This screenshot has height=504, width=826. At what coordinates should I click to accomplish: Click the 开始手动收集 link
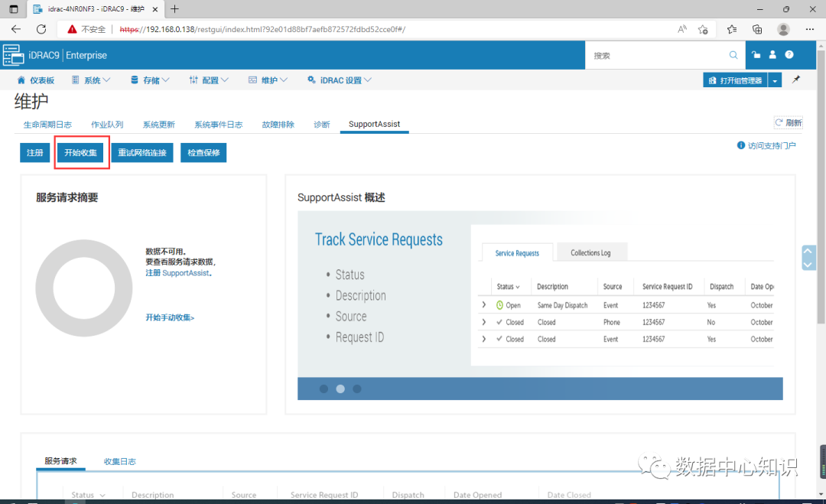click(x=170, y=317)
